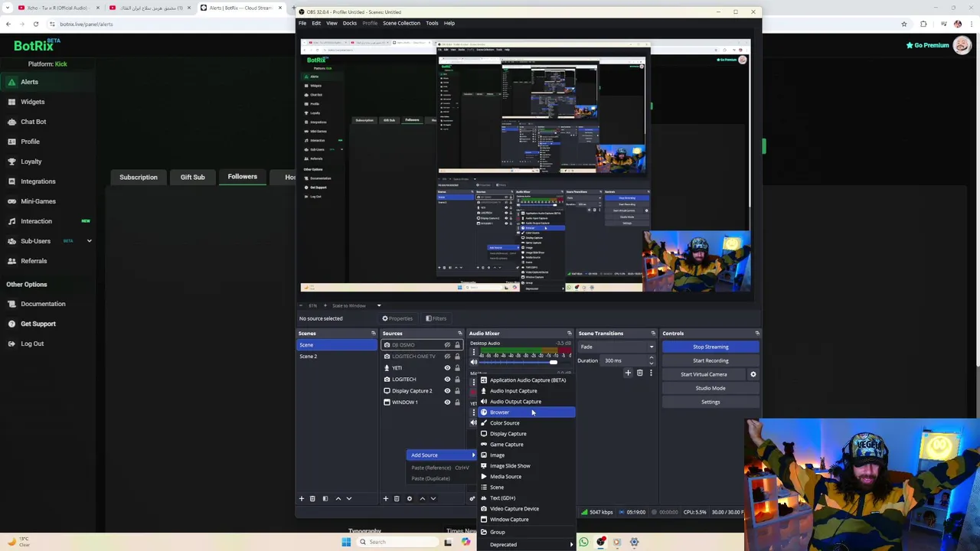
Task: Open Widgets icon in BotRix sidebar
Action: click(11, 102)
